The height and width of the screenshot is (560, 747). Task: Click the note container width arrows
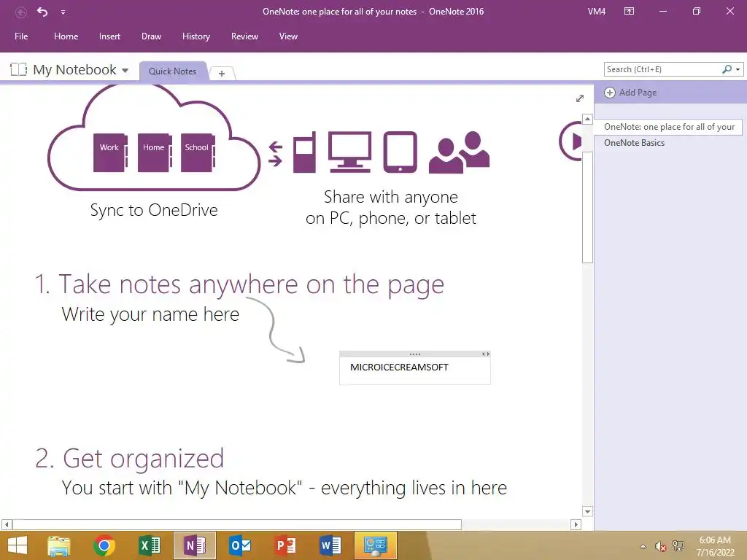coord(485,354)
